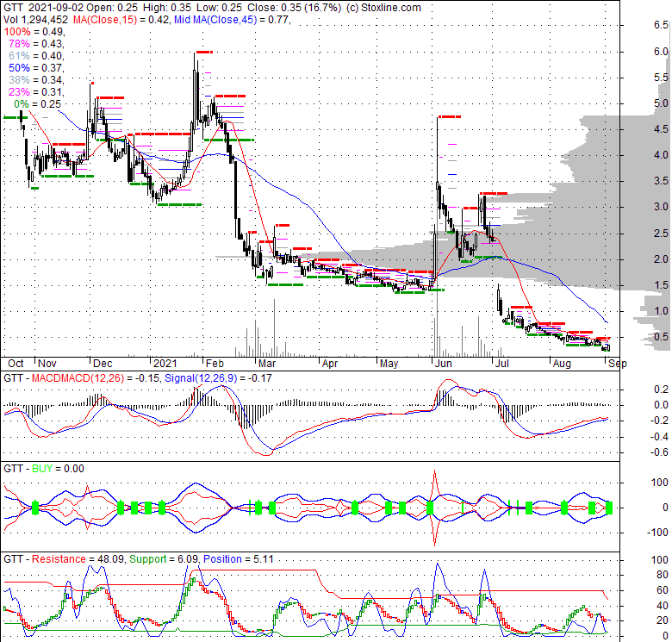Click the Oct label on the time axis
The height and width of the screenshot is (642, 672).
coord(16,364)
